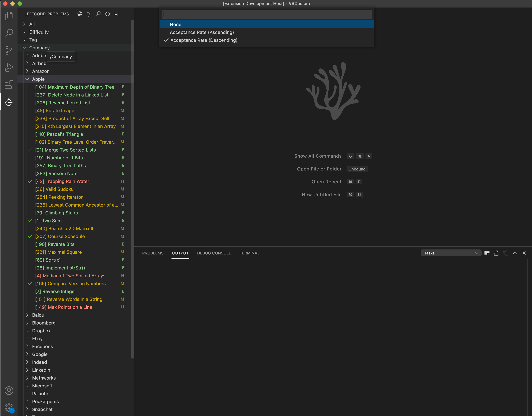Open the Accounts menu icon
This screenshot has width=532, height=416.
coord(9,391)
